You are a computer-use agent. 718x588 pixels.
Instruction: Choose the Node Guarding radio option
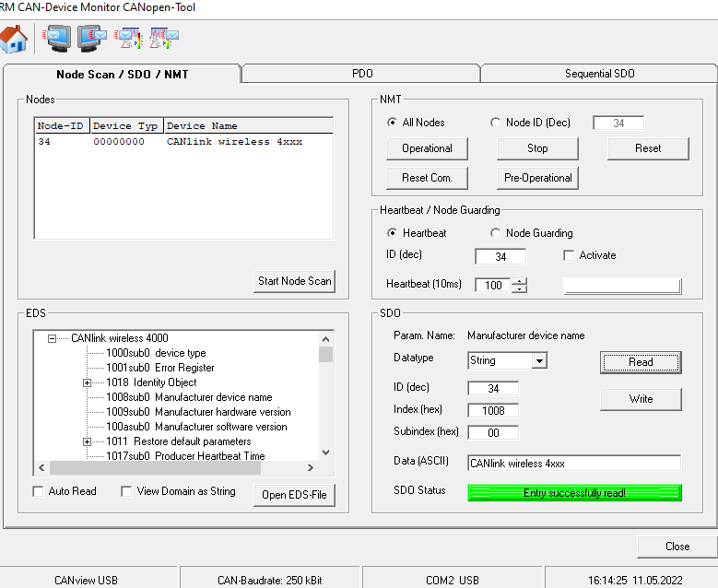(x=496, y=233)
